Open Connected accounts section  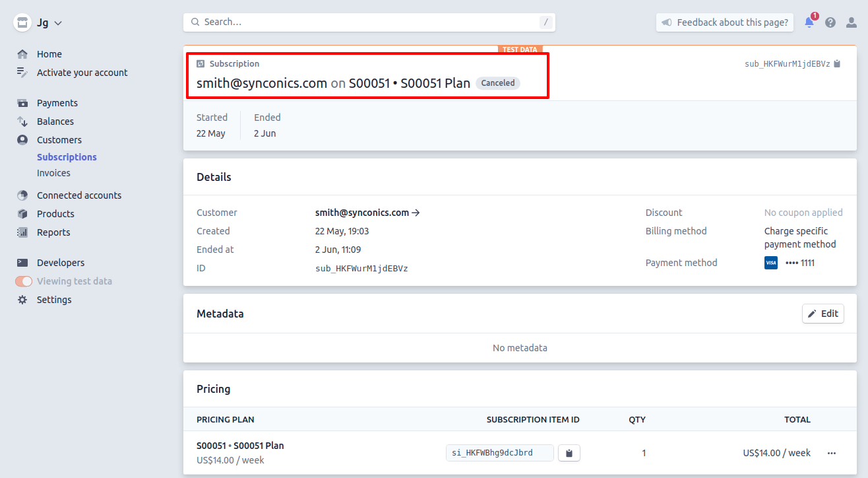[x=78, y=195]
